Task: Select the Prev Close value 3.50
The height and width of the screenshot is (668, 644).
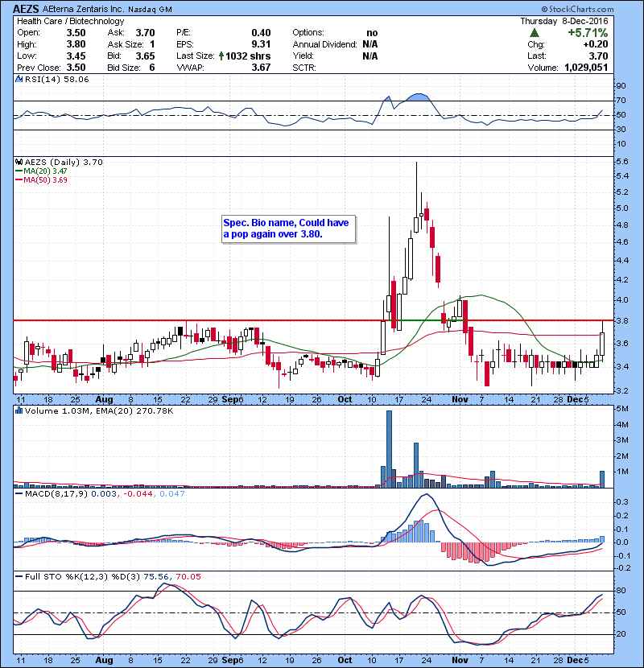Action: 76,68
